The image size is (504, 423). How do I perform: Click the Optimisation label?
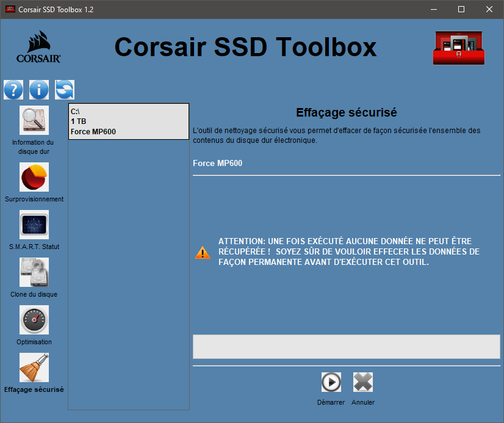tap(34, 342)
